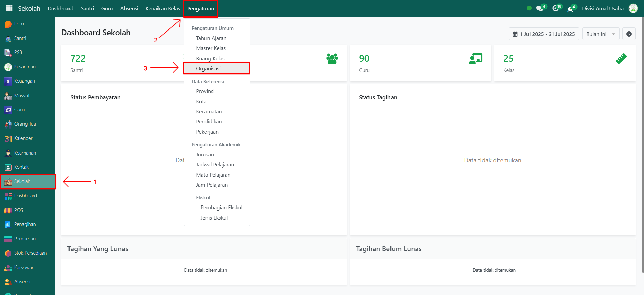Open the app grid launcher icon
Screen dimensions: 644x295
point(9,8)
